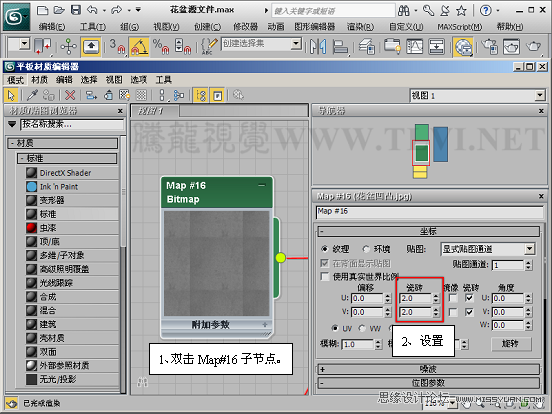The width and height of the screenshot is (552, 414).
Task: Click the Map #16 name field
Action: (429, 212)
